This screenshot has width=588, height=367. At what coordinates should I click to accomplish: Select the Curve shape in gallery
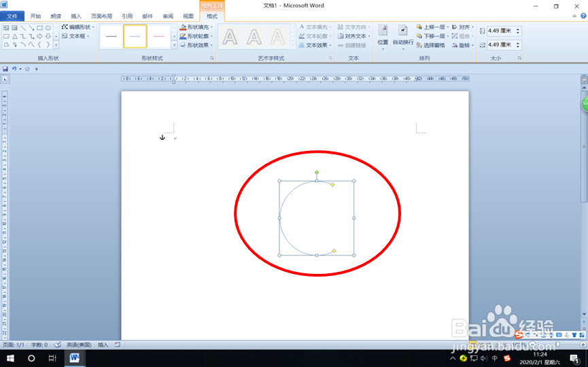coord(31,45)
